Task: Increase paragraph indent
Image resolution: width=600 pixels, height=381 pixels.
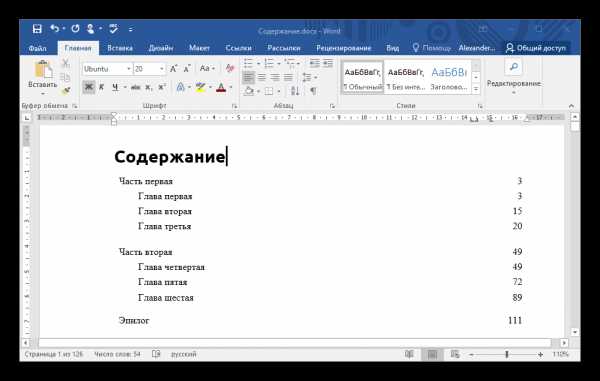Action: coord(328,63)
